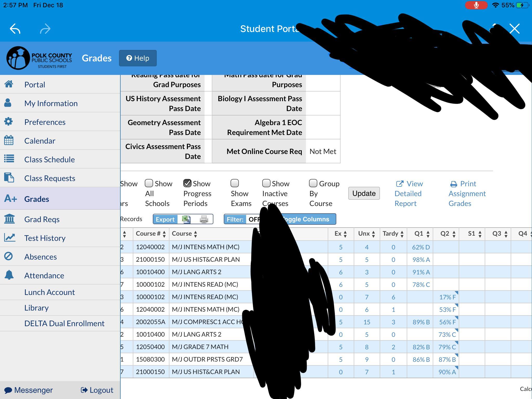The width and height of the screenshot is (532, 399).
Task: Click the Attendance bell icon
Action: (9, 275)
